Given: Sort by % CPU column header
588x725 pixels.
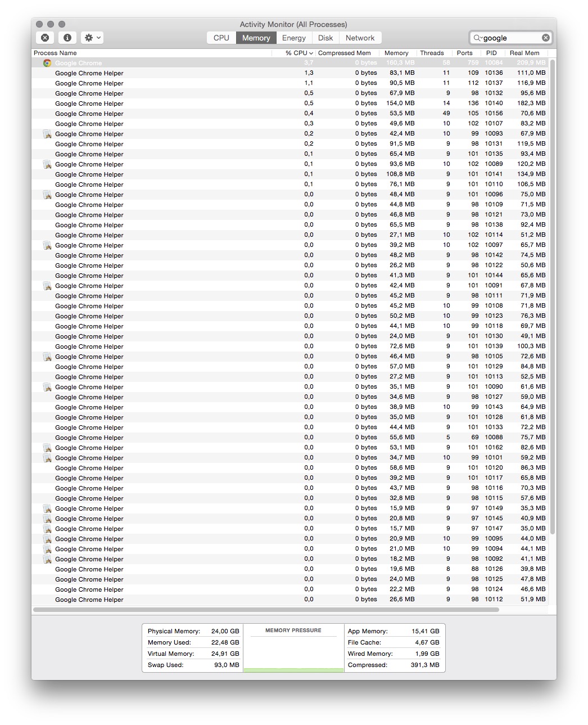Looking at the screenshot, I should (293, 53).
